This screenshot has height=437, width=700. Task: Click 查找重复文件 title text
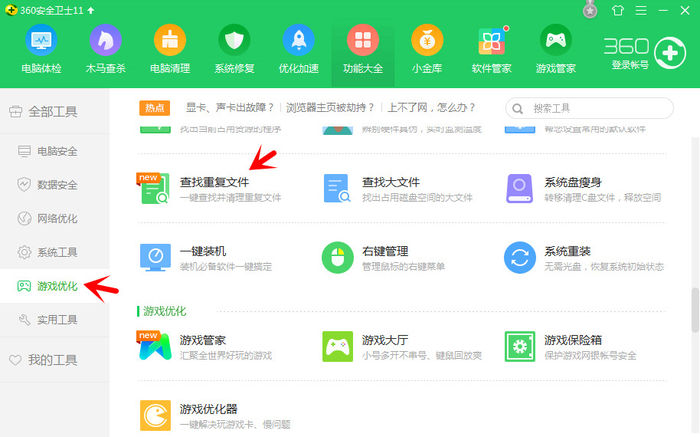coord(214,182)
